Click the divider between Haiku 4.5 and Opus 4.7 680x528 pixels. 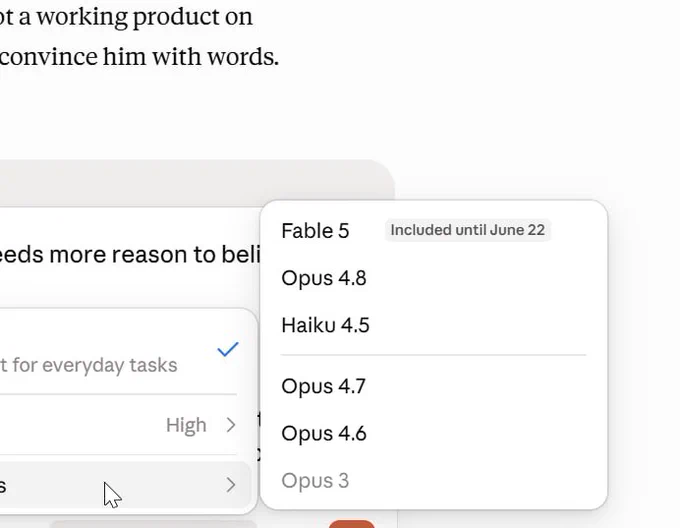434,355
